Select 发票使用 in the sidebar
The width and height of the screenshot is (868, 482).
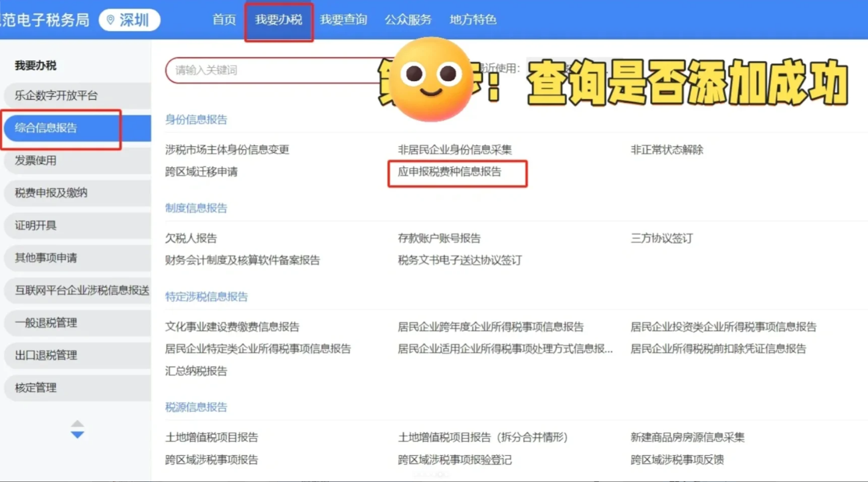tap(35, 161)
